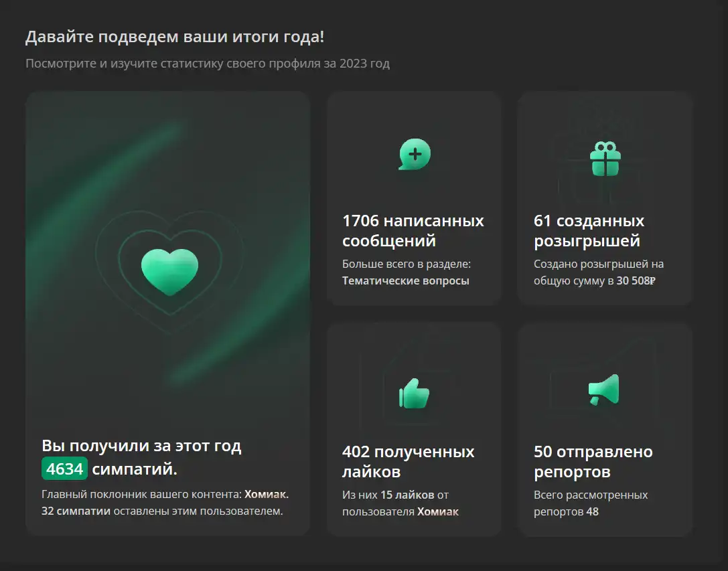Click the thumbs-up likes icon
Image resolution: width=728 pixels, height=571 pixels.
pos(414,394)
